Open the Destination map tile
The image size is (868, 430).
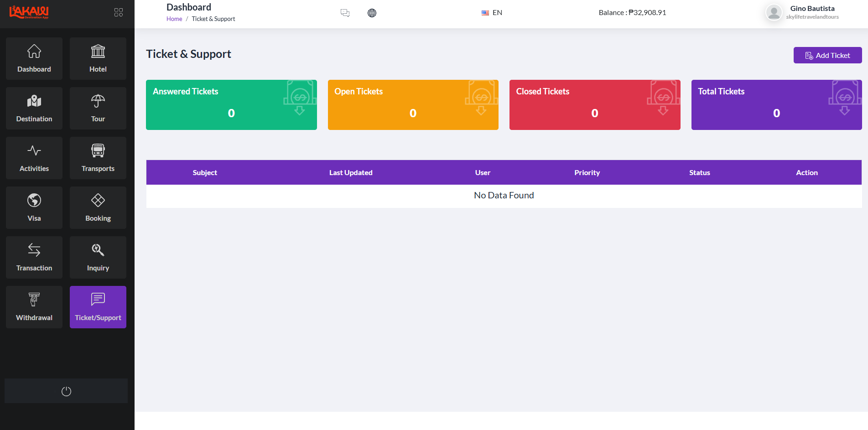[34, 109]
